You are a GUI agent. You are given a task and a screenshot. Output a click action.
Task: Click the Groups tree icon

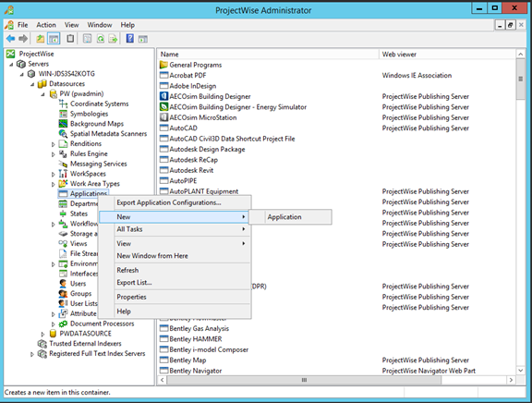[63, 293]
